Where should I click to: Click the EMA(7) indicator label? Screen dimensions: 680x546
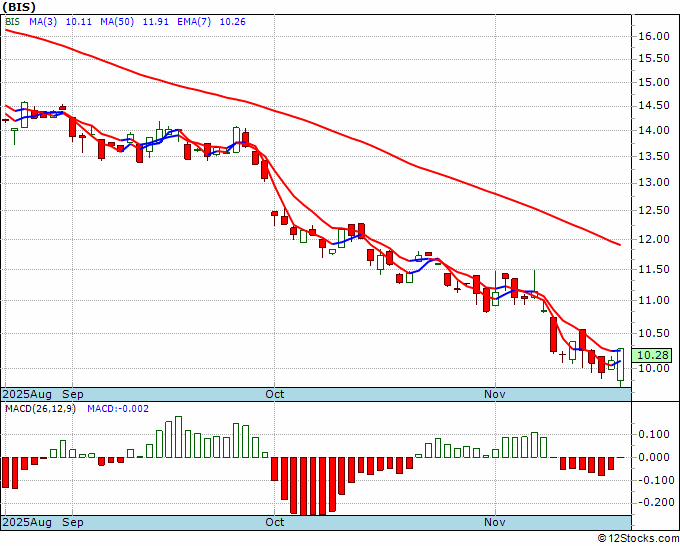pos(194,21)
